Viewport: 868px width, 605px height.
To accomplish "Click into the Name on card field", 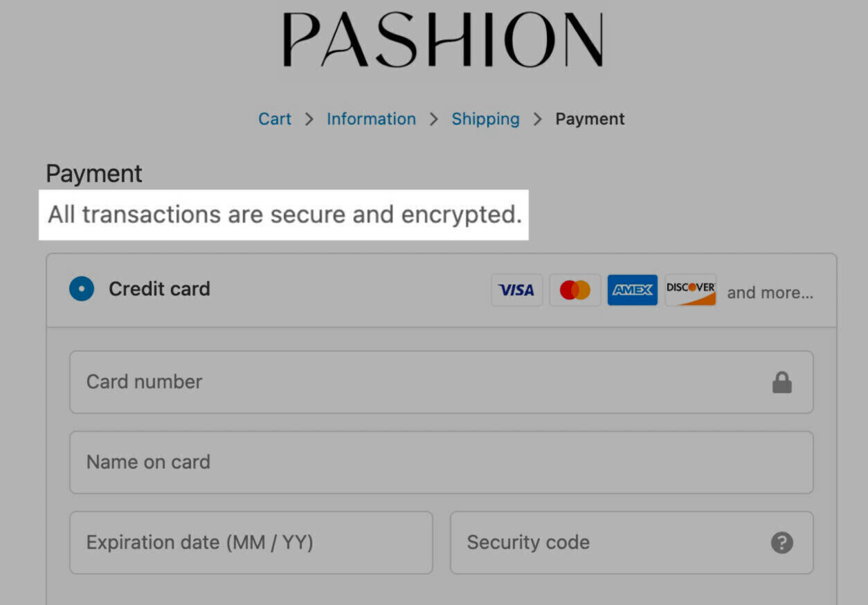I will click(441, 462).
